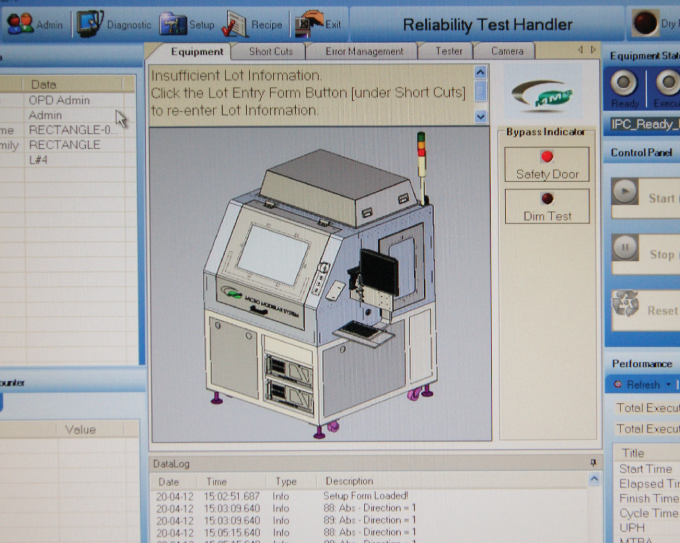Image resolution: width=680 pixels, height=543 pixels.
Task: Switch to the Equipment tab
Action: point(197,52)
